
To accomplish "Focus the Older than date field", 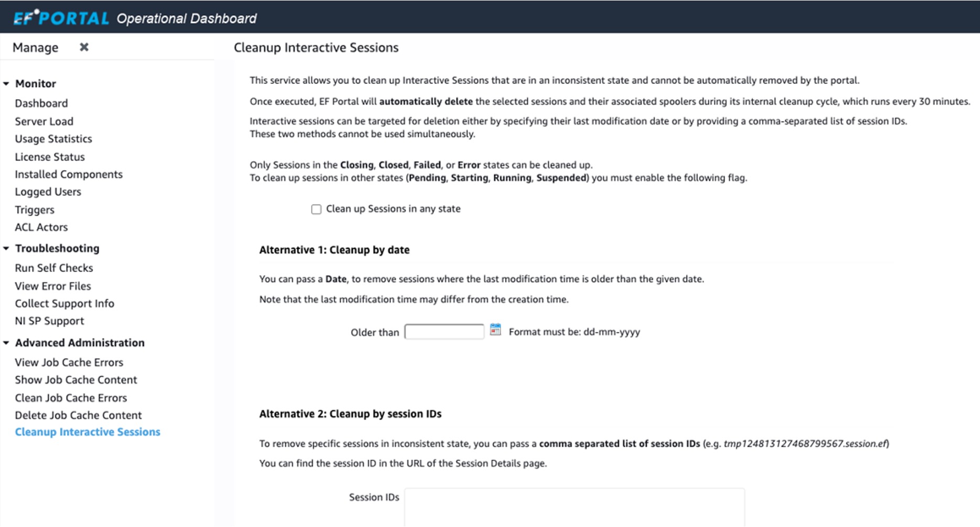I will [444, 332].
